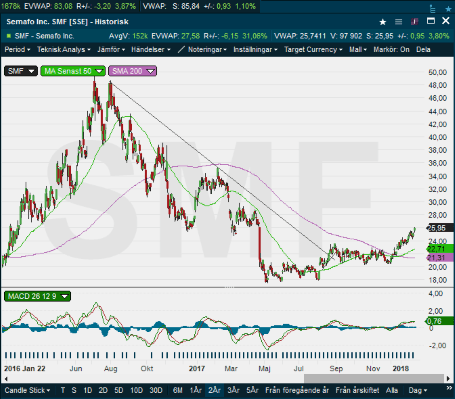This screenshot has width=455, height=399.
Task: Set the time range to 1D
Action: click(88, 390)
